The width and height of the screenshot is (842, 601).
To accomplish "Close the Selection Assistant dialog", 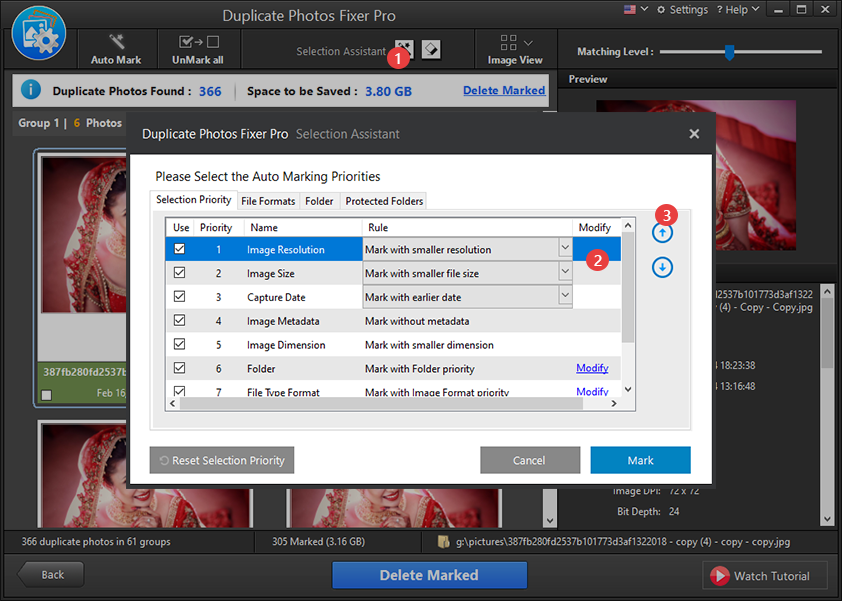I will (694, 134).
